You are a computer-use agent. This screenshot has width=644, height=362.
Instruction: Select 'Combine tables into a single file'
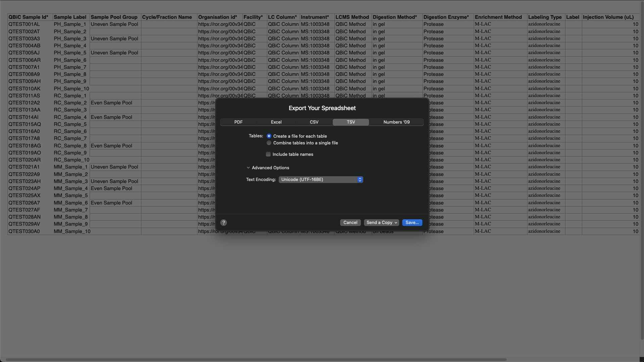269,143
